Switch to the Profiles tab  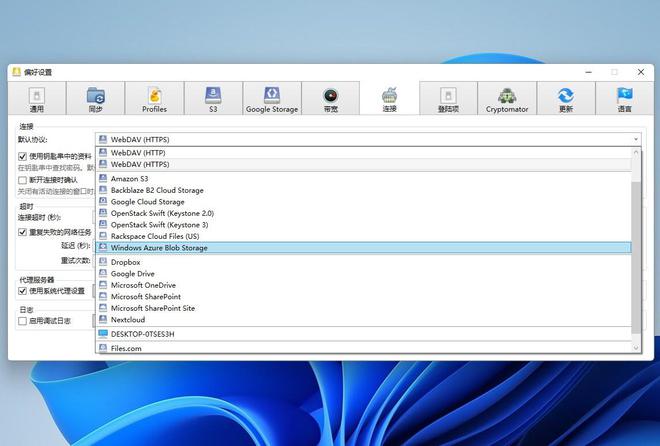(x=154, y=98)
